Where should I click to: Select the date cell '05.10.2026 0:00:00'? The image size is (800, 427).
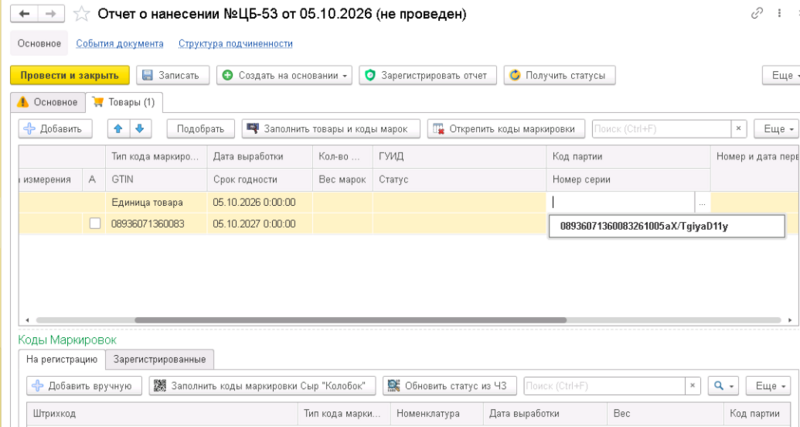(260, 203)
